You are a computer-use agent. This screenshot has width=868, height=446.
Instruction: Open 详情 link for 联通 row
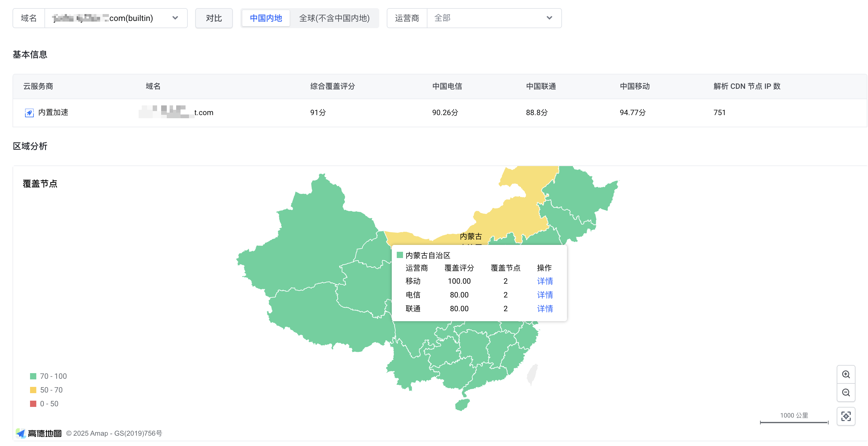[544, 309]
